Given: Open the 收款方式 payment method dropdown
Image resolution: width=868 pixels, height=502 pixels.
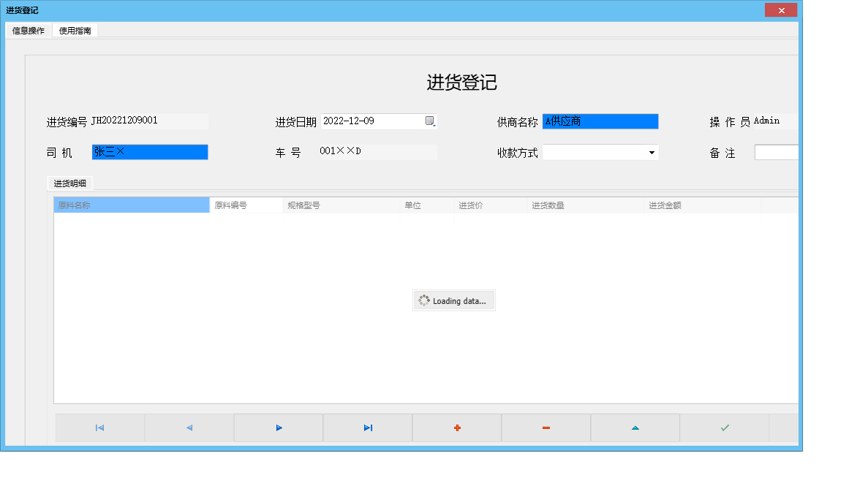Looking at the screenshot, I should pos(651,152).
